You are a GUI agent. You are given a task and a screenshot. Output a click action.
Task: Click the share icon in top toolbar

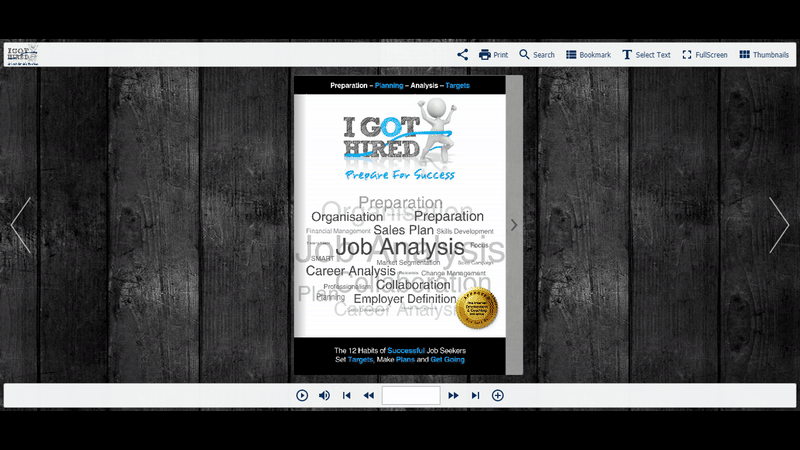[462, 55]
